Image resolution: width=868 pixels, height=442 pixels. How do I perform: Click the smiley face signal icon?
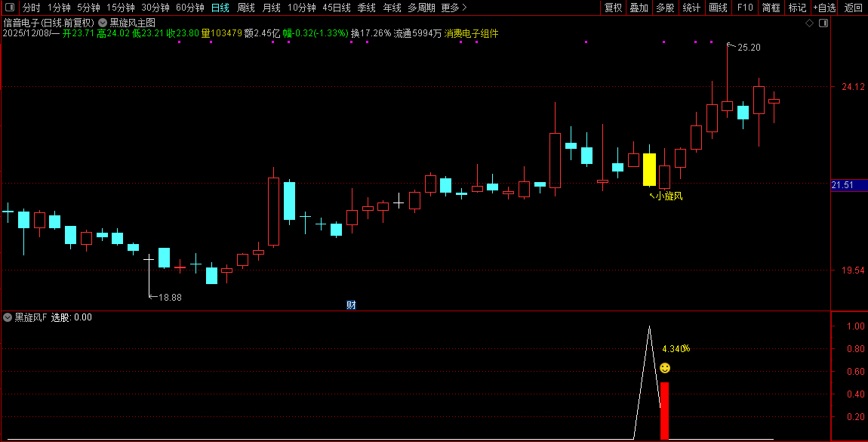coord(665,368)
